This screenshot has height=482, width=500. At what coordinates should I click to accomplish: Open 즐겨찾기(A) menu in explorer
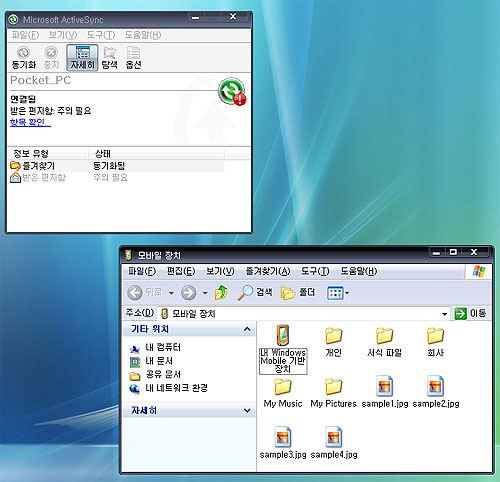pos(268,271)
